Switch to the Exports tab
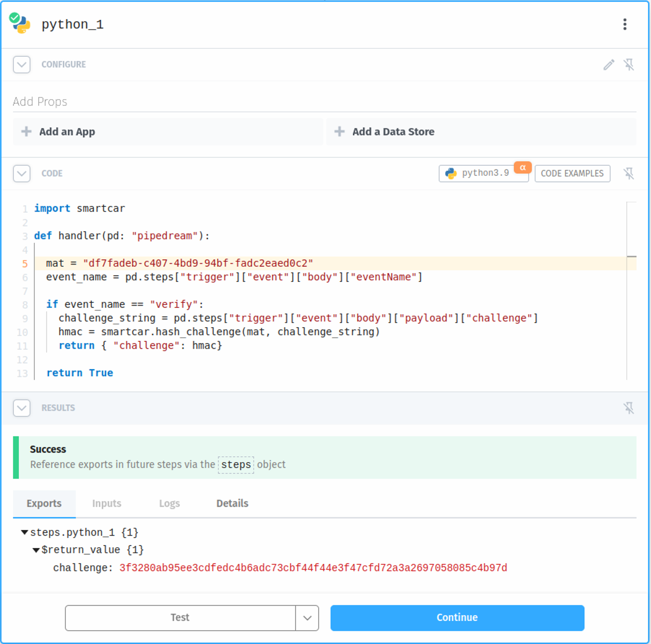Image resolution: width=651 pixels, height=644 pixels. point(44,504)
